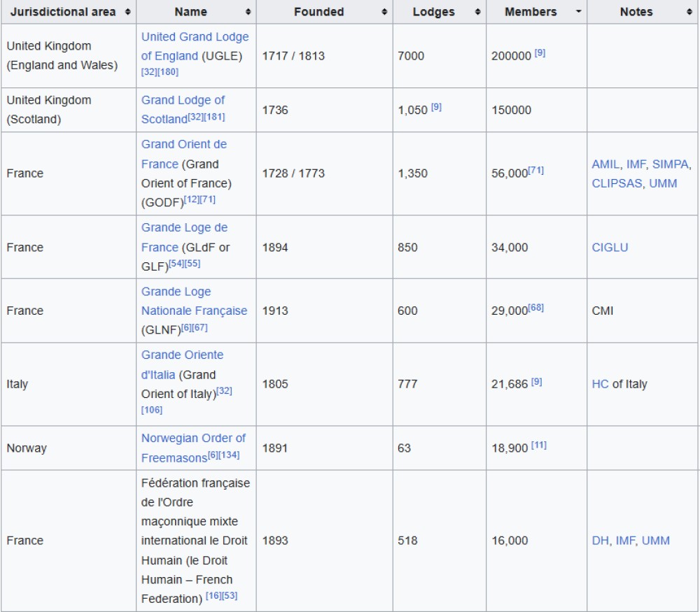The width and height of the screenshot is (700, 612).
Task: Follow IMF link in Grand Orient de France row
Action: [636, 164]
